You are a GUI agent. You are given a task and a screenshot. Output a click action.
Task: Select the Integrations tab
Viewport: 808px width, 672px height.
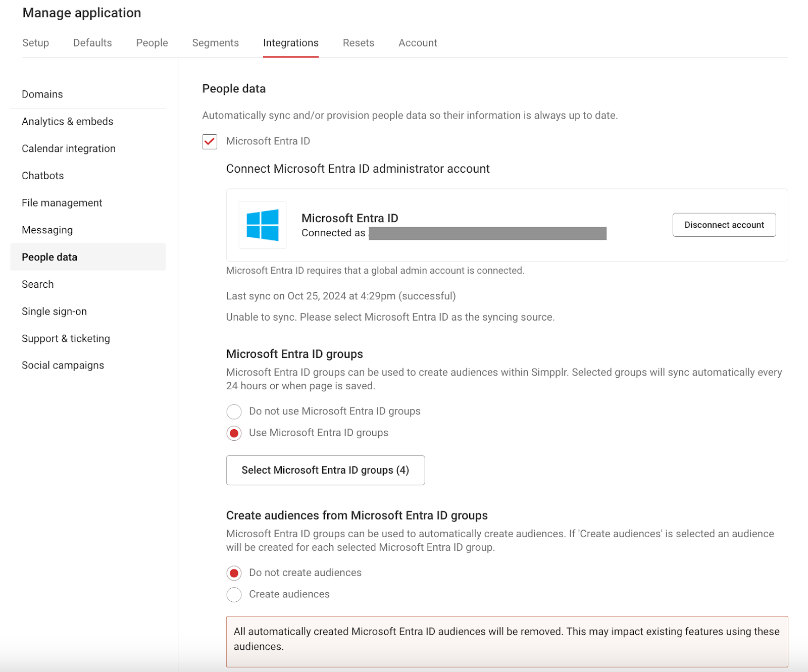click(291, 43)
